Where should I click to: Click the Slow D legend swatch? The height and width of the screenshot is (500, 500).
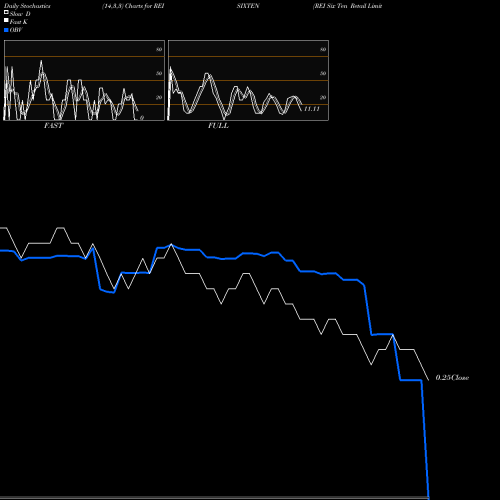[x=6, y=12]
